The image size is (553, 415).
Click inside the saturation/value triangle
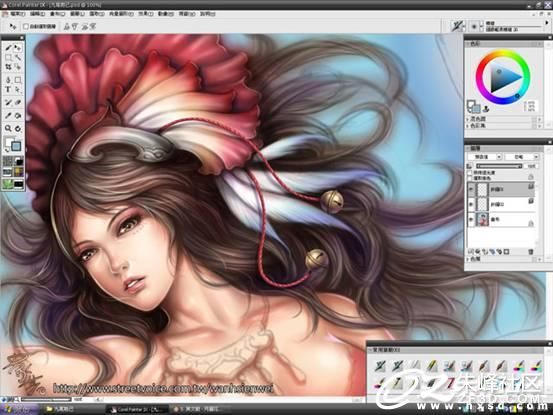[x=503, y=78]
